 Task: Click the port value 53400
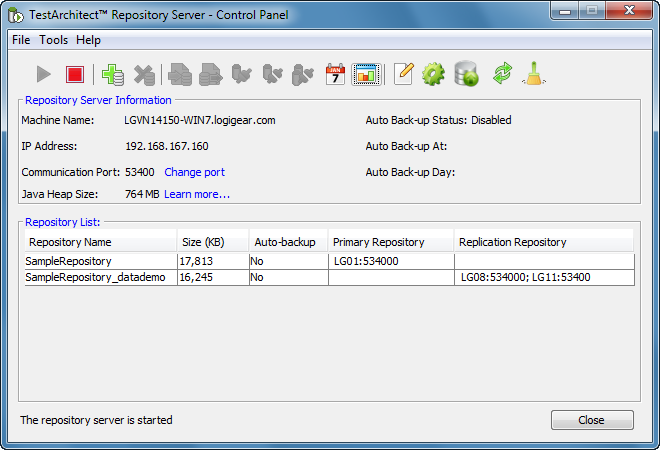[140, 172]
